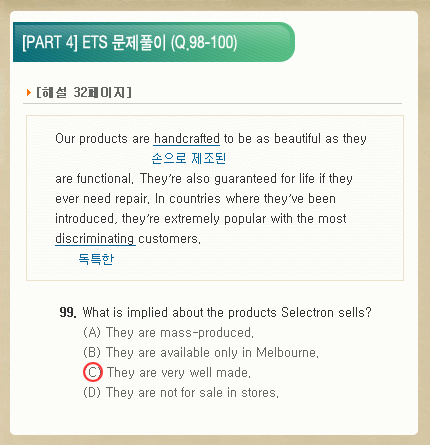Viewport: 430px width, 445px height.
Task: Select answer (A) They are mass-produced
Action: (168, 333)
